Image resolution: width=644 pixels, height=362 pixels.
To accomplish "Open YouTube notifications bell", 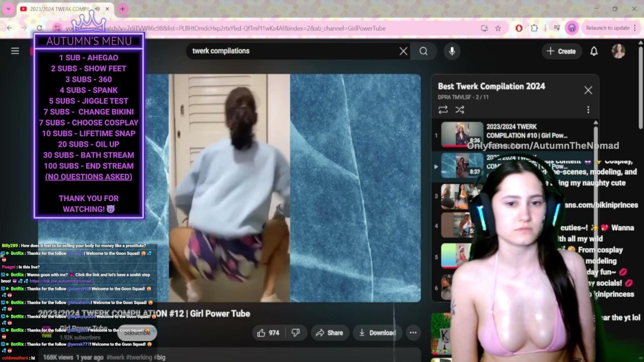I will click(x=594, y=51).
